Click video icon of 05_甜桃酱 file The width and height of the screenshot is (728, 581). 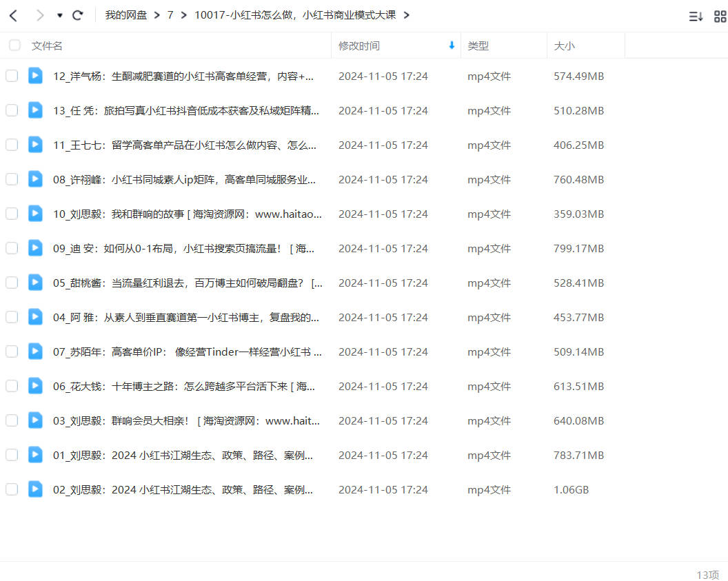[35, 282]
